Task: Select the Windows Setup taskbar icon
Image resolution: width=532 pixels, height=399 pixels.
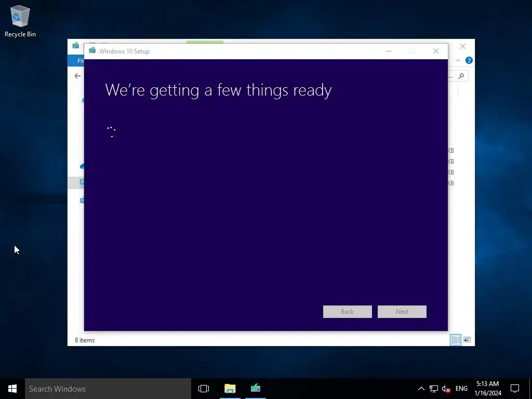Action: click(256, 389)
